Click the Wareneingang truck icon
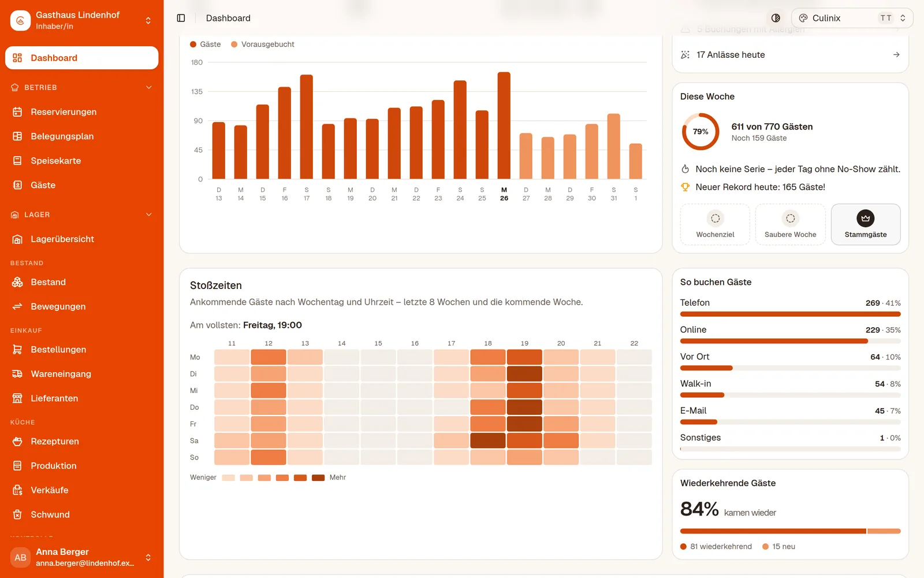 tap(17, 374)
